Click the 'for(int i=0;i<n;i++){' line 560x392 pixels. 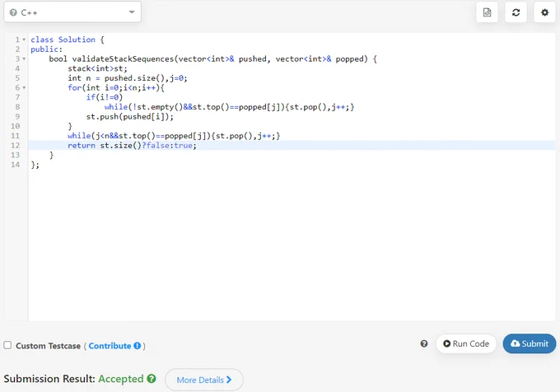116,88
